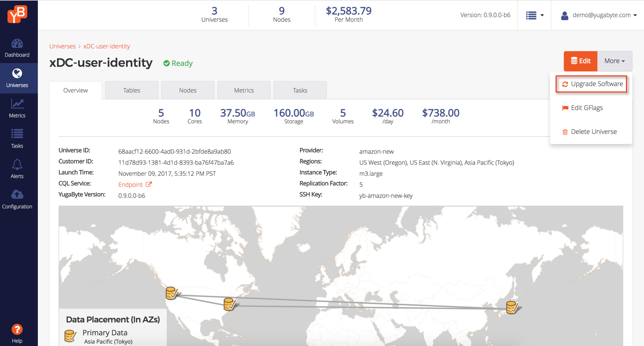The image size is (644, 346).
Task: Click the 9 Nodes header stat
Action: (x=282, y=15)
